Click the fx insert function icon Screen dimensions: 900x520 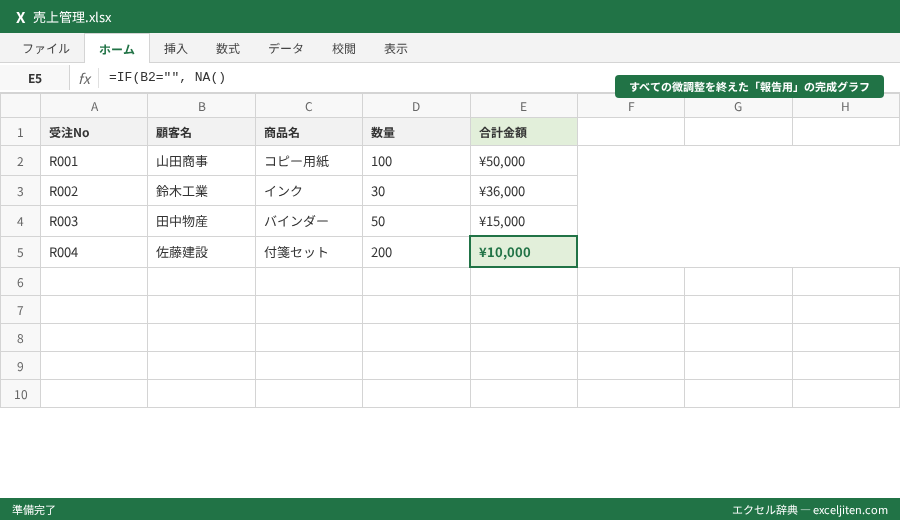[84, 78]
